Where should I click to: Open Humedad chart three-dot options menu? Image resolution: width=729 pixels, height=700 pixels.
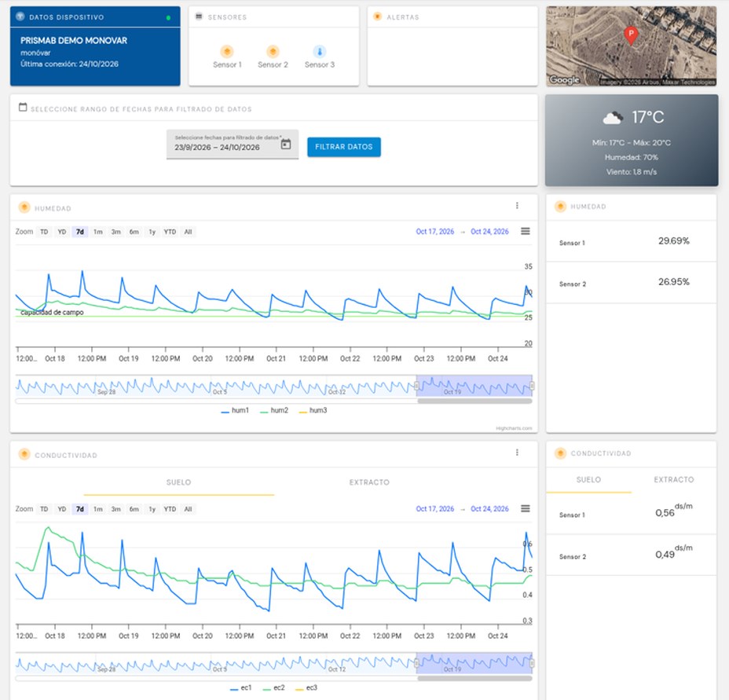[x=517, y=206]
